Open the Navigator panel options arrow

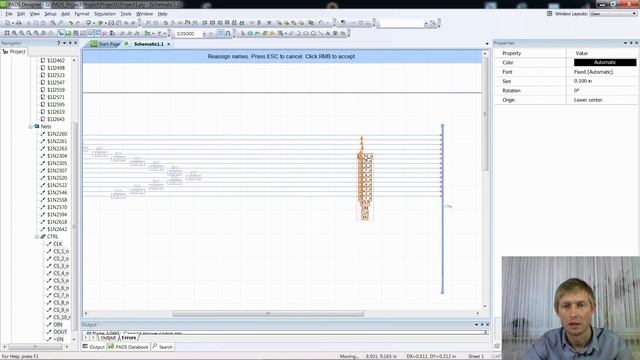coord(64,43)
